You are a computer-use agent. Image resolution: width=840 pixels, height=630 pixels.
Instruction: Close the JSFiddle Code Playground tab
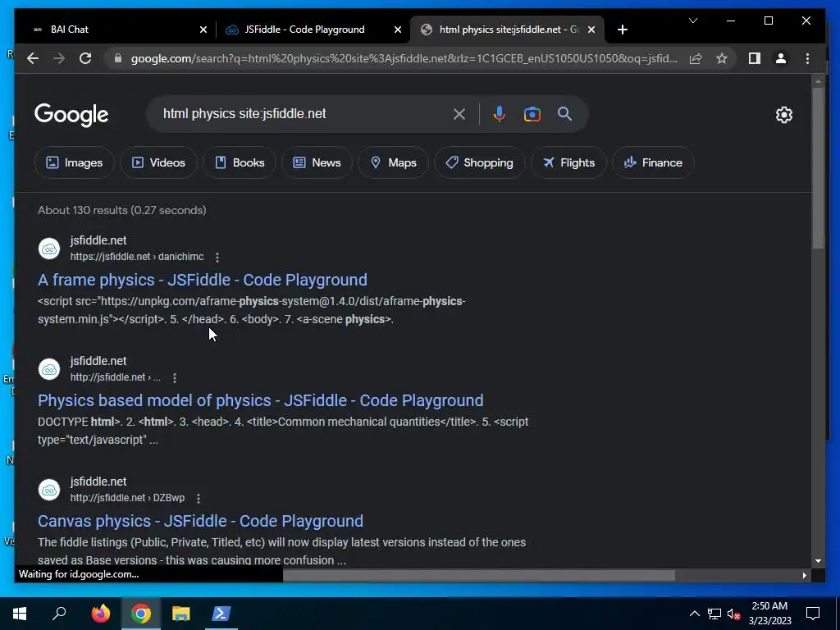398,30
